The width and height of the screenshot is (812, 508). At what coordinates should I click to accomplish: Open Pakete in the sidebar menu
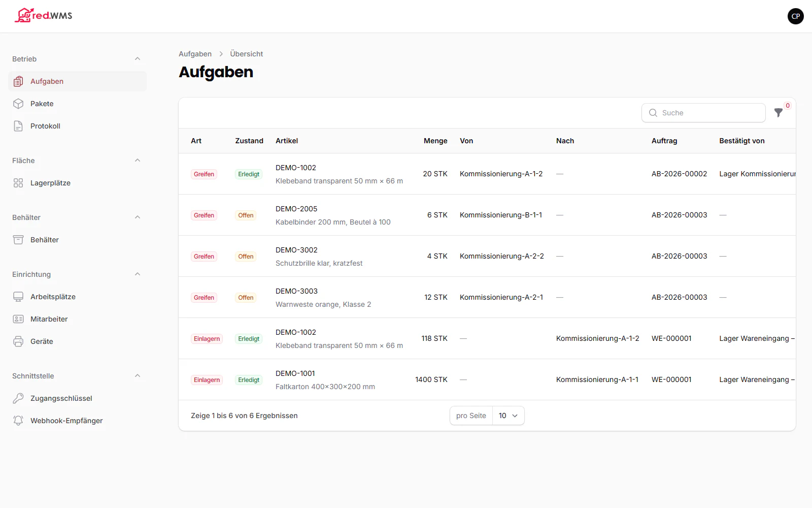point(77,104)
